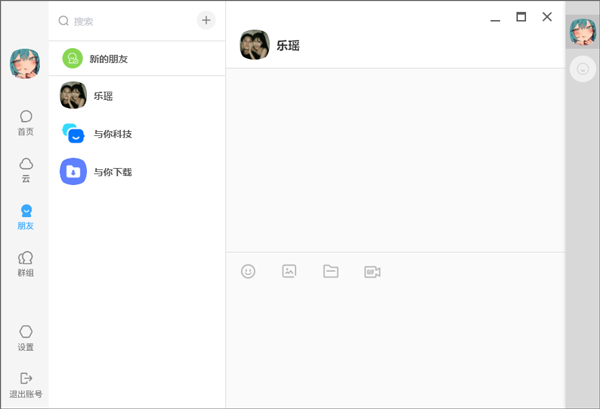
Task: Click the green 新的朋友 icon
Action: click(72, 59)
